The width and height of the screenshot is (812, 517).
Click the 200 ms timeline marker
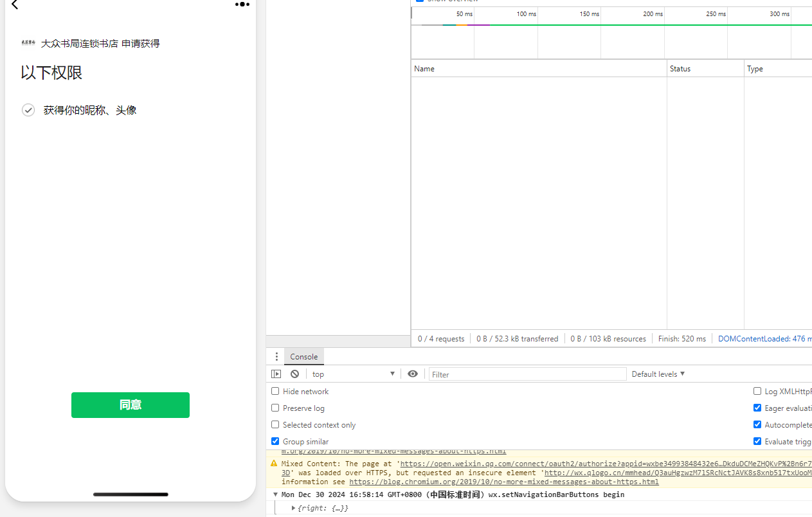(653, 14)
